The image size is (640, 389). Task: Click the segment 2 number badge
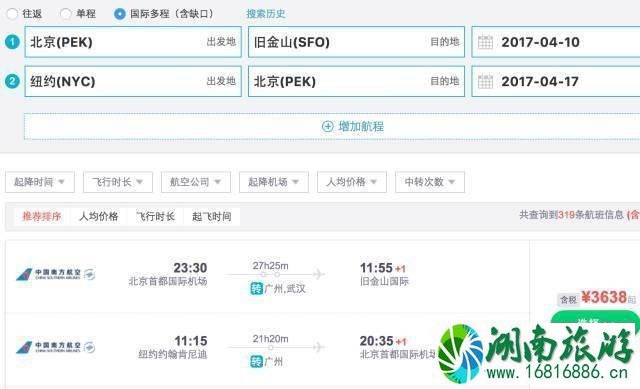click(12, 81)
